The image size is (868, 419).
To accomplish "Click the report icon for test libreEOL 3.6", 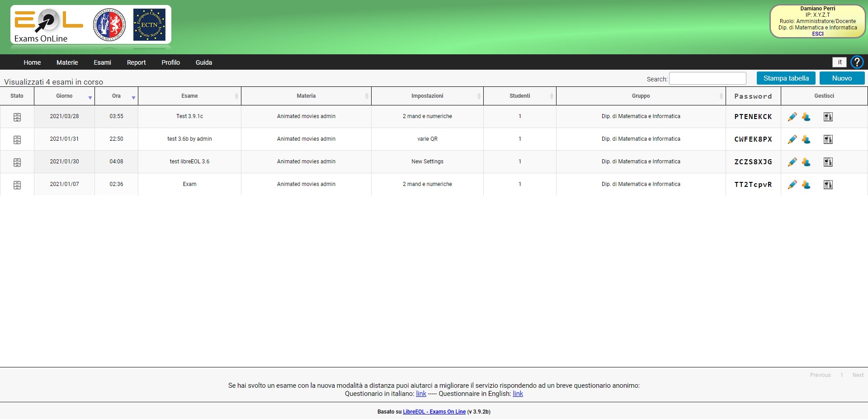I will coord(828,162).
